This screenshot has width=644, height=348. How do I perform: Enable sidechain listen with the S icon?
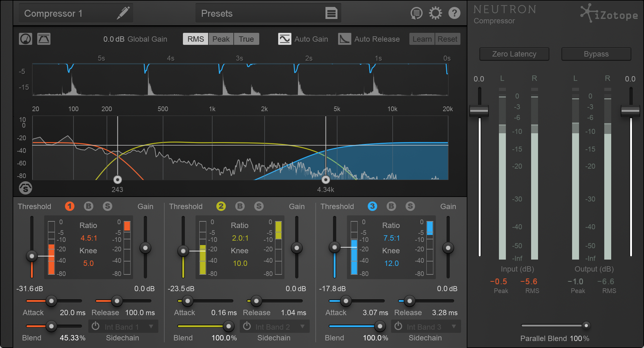(x=26, y=188)
